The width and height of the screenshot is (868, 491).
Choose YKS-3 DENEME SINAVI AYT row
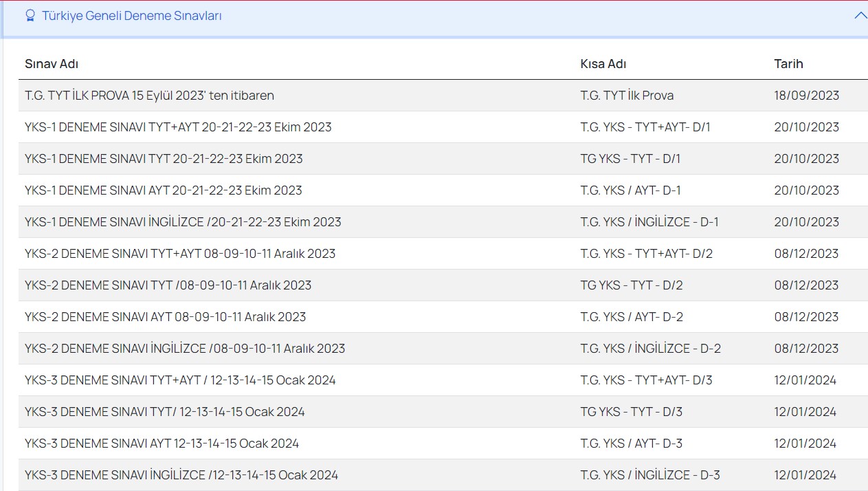162,444
